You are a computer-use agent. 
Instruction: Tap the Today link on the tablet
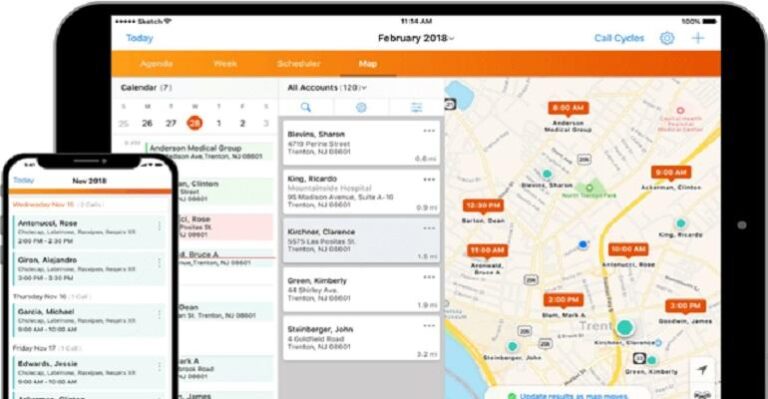pos(140,38)
